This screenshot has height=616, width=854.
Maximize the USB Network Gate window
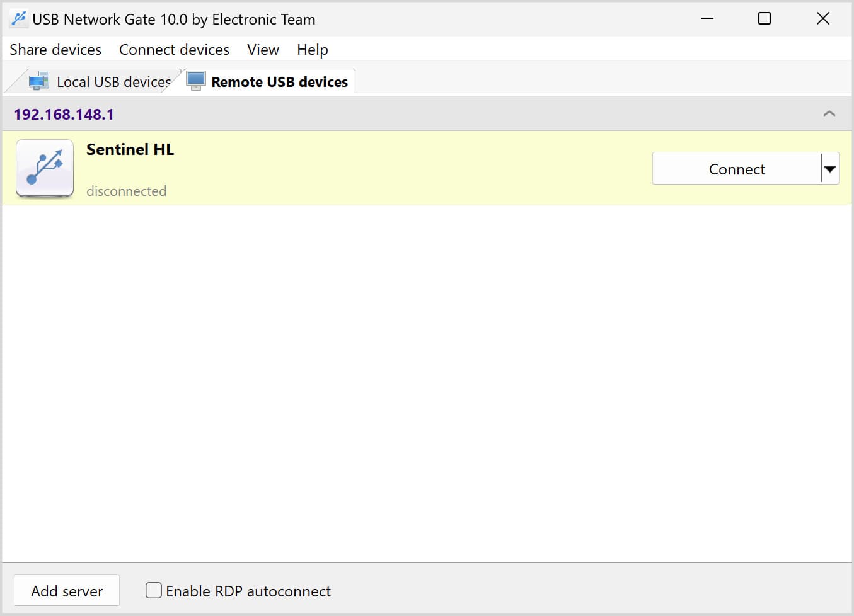(x=764, y=19)
